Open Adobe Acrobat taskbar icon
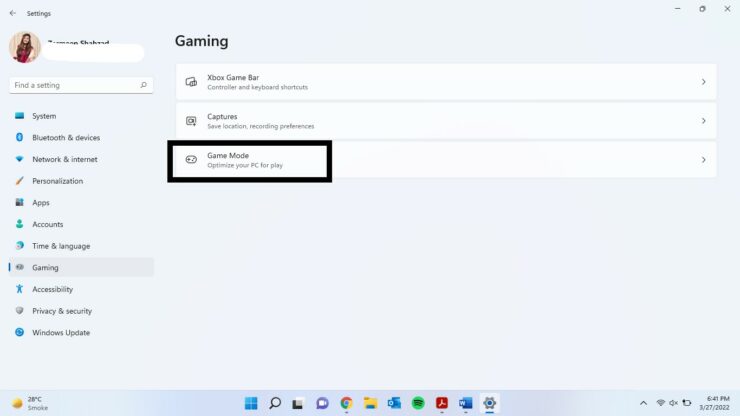 [442, 403]
